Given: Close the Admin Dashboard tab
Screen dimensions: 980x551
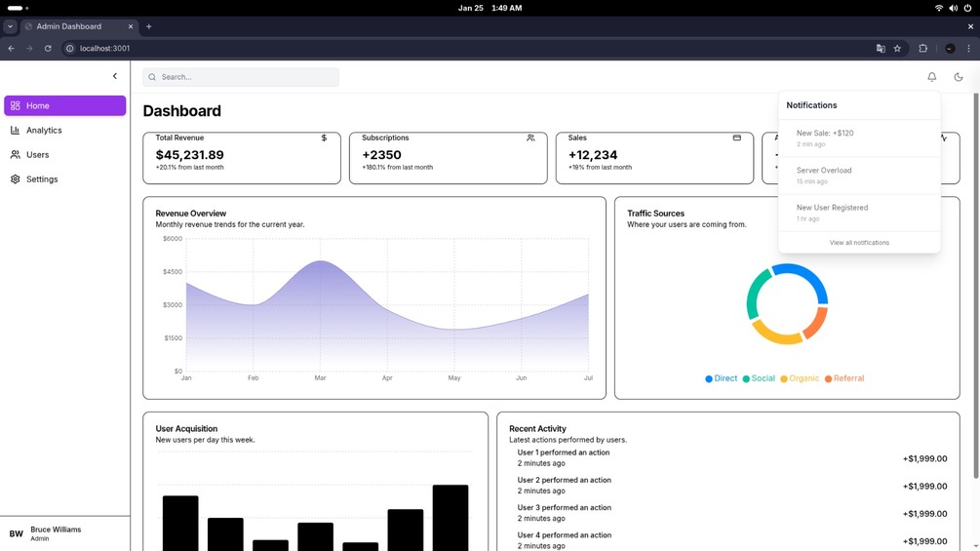Looking at the screenshot, I should coord(131,26).
